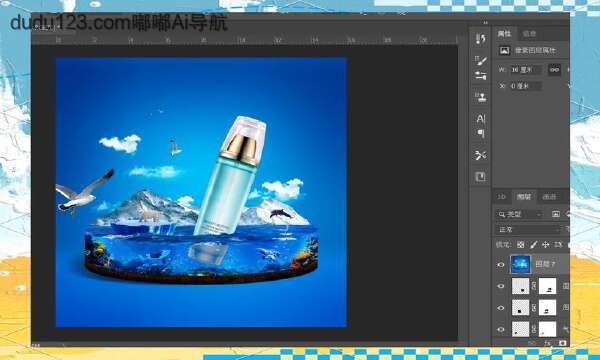Screen dimensions: 600x360
Task: Open the Paragraph panel icon
Action: point(481,133)
